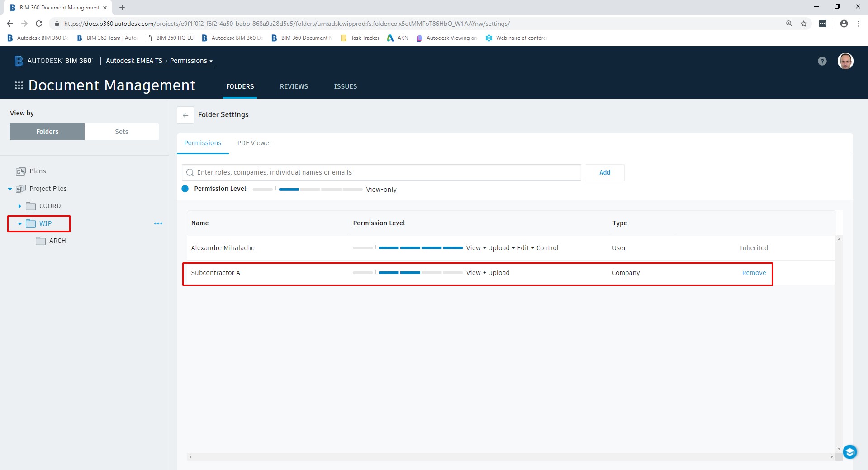
Task: Click the permission level info icon
Action: 185,189
